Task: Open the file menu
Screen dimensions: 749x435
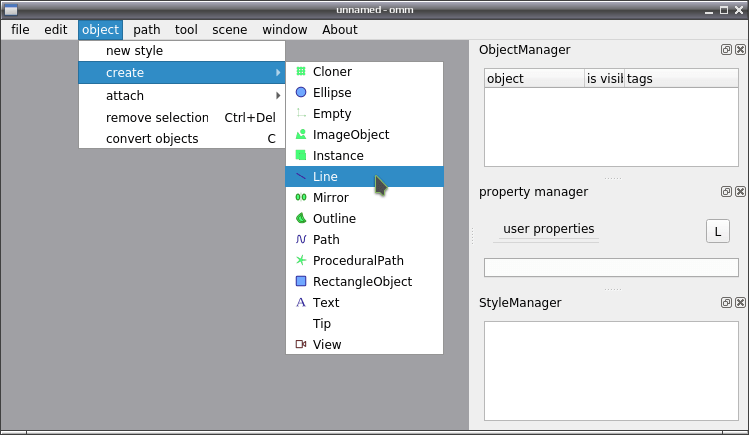Action: click(x=20, y=30)
